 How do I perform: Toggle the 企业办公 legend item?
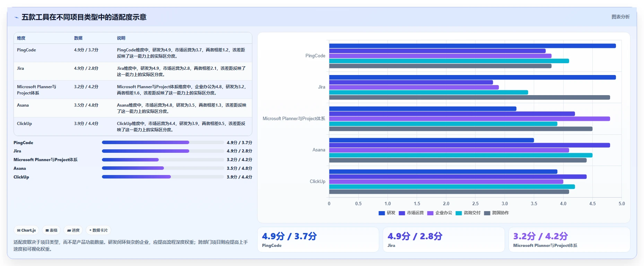coord(440,213)
